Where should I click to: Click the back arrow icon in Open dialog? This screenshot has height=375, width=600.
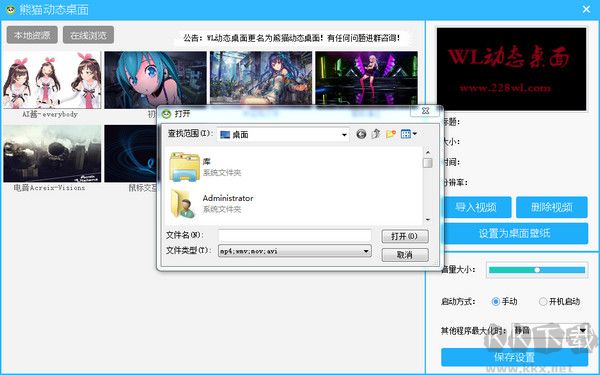pyautogui.click(x=361, y=134)
